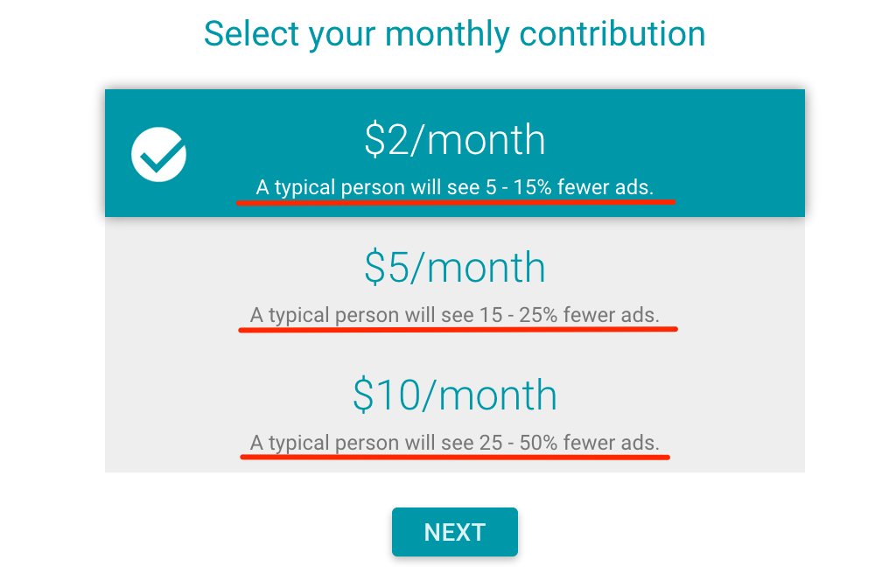Click the red underline below the $2 description
Viewport: 889px width, 588px height.
tap(454, 201)
